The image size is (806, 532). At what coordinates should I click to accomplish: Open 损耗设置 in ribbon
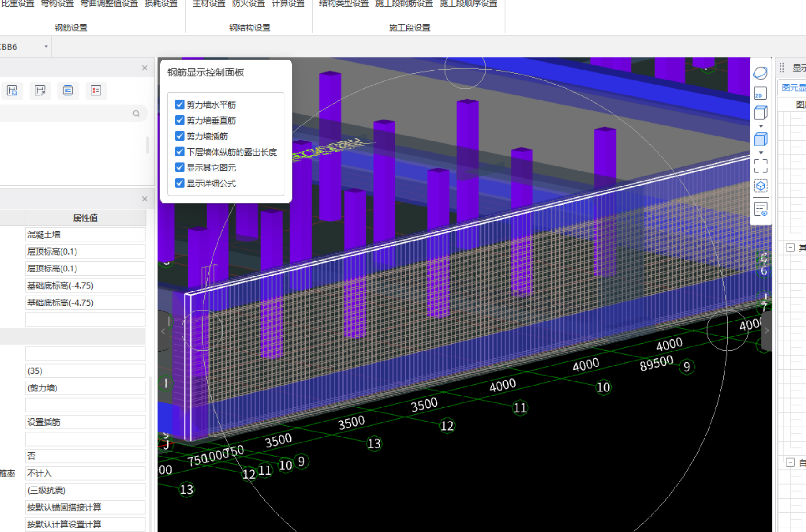click(161, 4)
